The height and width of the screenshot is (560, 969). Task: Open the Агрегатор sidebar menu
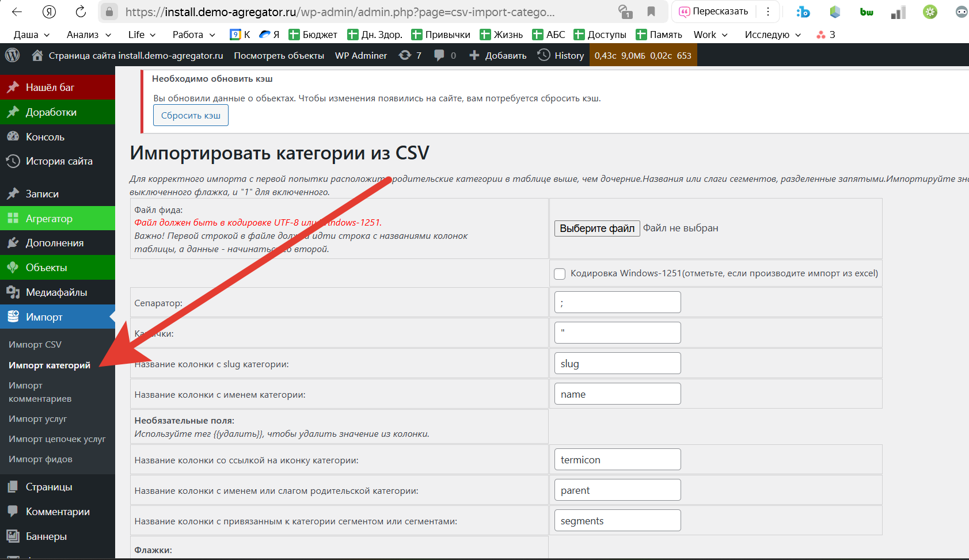[49, 219]
